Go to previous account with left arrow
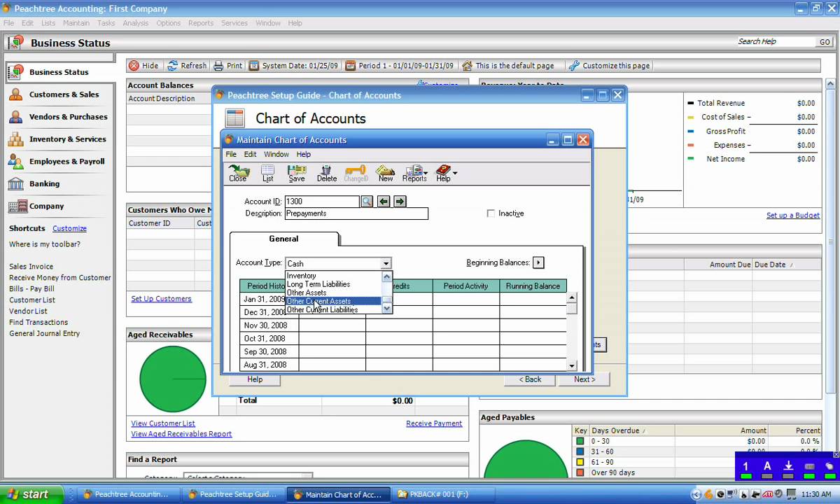The height and width of the screenshot is (504, 840). (384, 202)
